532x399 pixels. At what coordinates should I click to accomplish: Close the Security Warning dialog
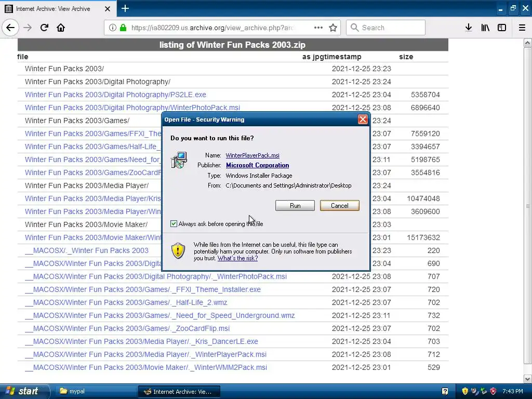pyautogui.click(x=363, y=119)
